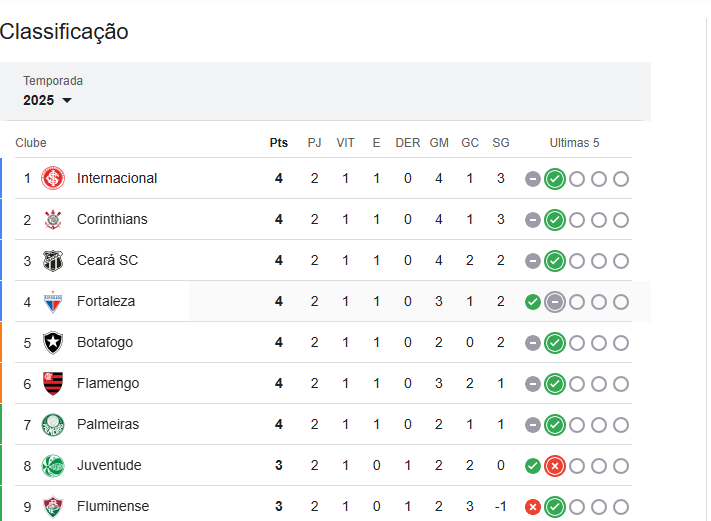Open the Flamengo team name link
711x521 pixels.
(108, 383)
